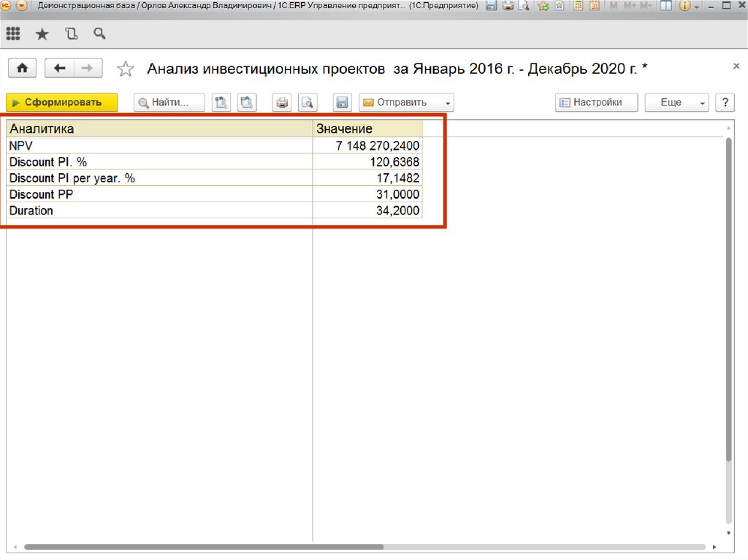Select the Discount PP cell
Screen dimensions: 748x560
click(159, 194)
